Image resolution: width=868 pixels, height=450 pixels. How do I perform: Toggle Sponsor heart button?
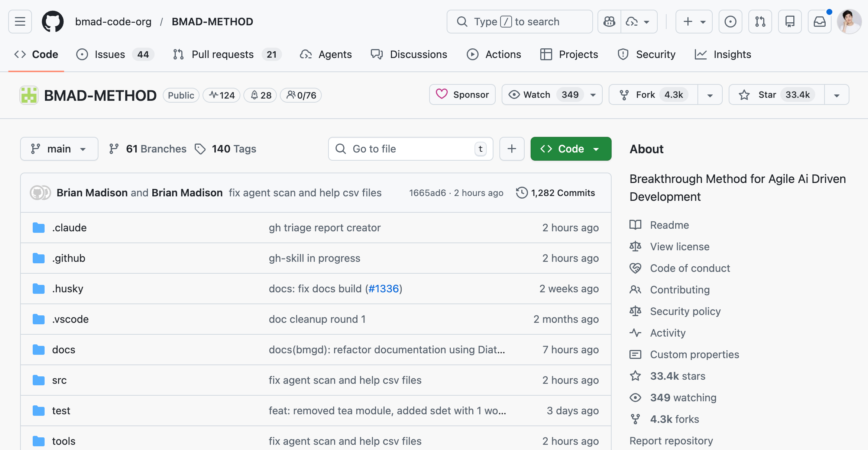462,95
